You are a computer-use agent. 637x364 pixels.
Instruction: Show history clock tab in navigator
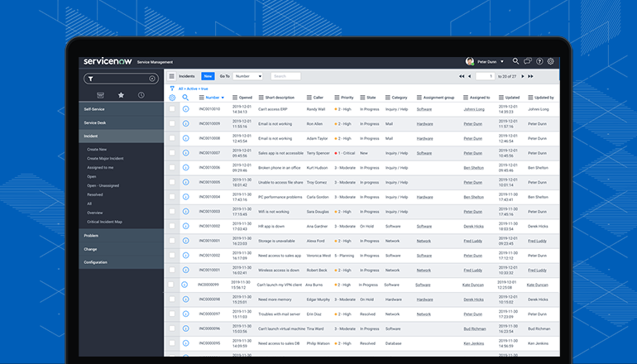(x=141, y=95)
